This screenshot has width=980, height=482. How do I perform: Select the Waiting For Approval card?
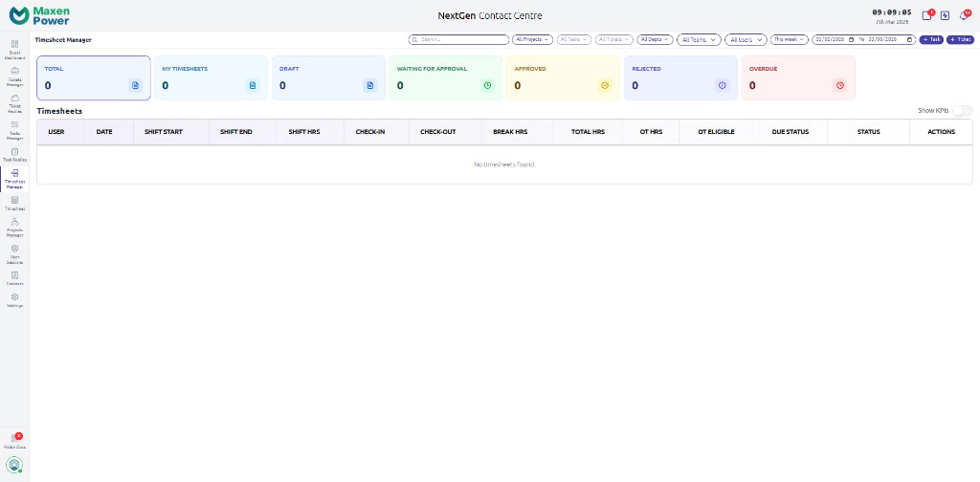(445, 77)
